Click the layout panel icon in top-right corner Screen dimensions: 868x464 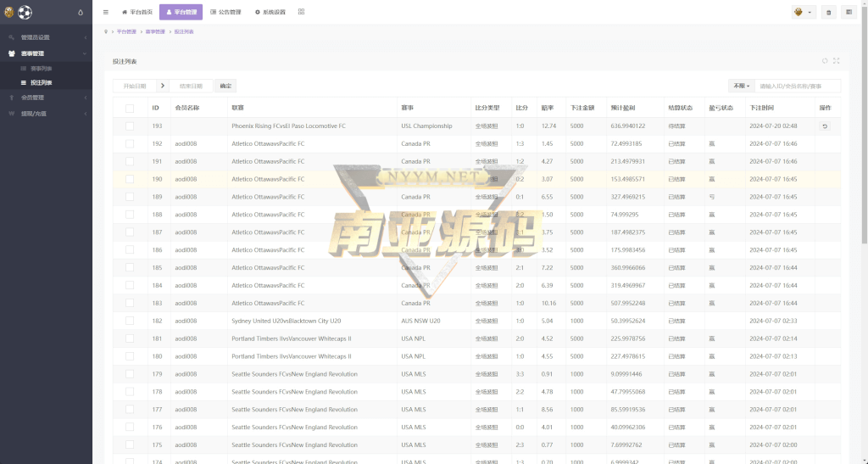pyautogui.click(x=849, y=13)
